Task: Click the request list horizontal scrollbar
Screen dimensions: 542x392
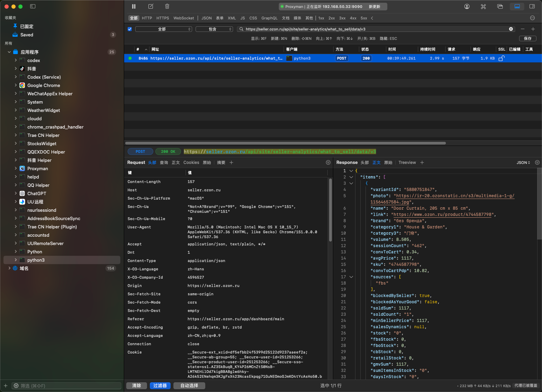Action: click(285, 143)
